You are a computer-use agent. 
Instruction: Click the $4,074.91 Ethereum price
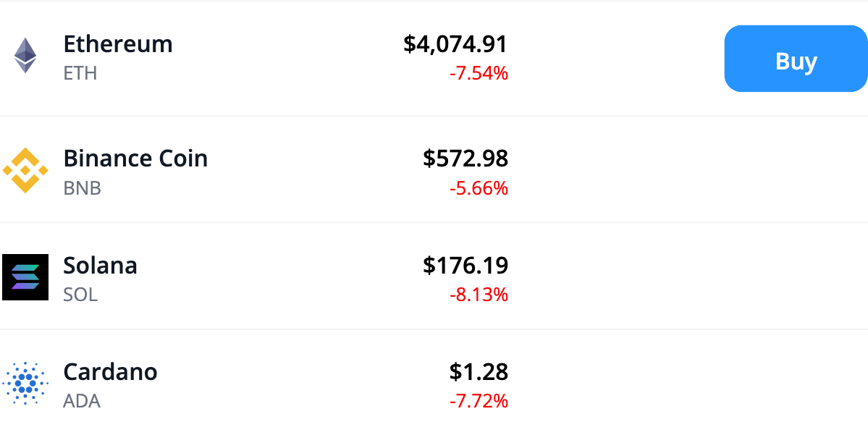click(x=456, y=44)
